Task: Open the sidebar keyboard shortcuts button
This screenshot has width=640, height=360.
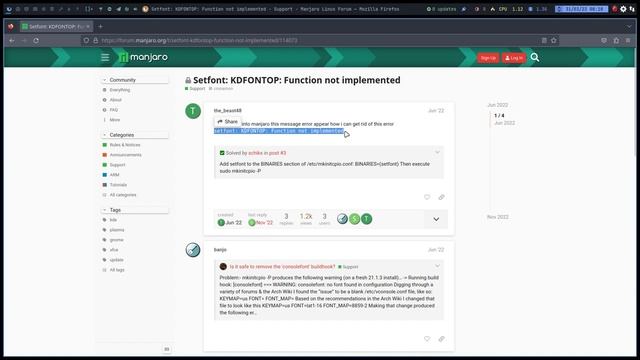Action: 167,349
